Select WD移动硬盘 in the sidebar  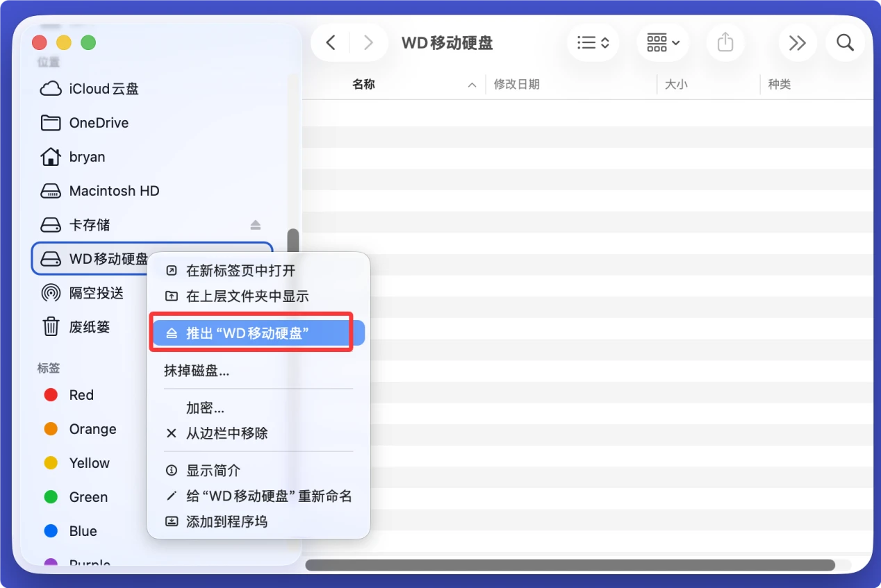point(90,259)
